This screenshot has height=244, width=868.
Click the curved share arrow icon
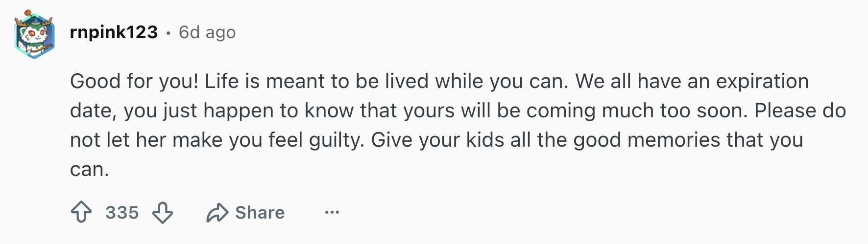217,213
